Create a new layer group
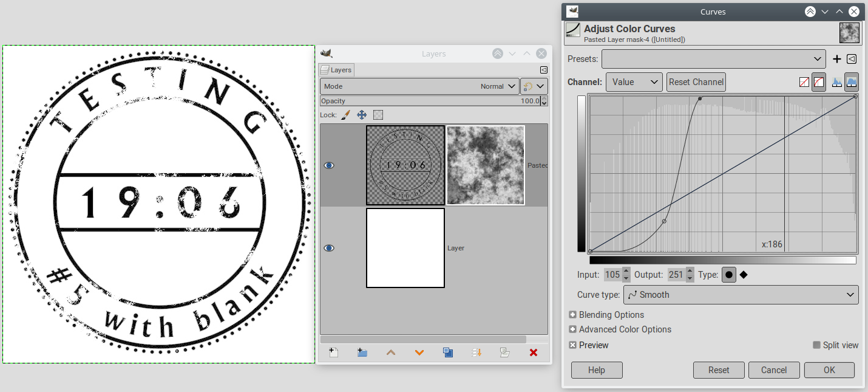 pos(362,352)
